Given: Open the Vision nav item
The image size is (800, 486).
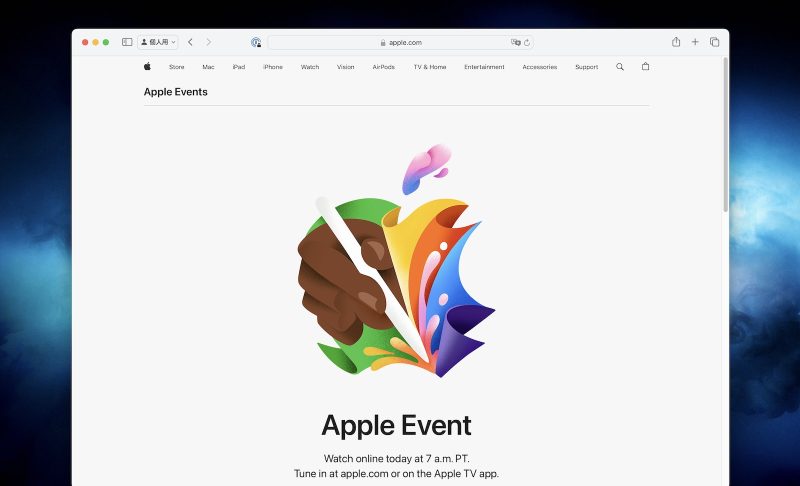Looking at the screenshot, I should 345,67.
